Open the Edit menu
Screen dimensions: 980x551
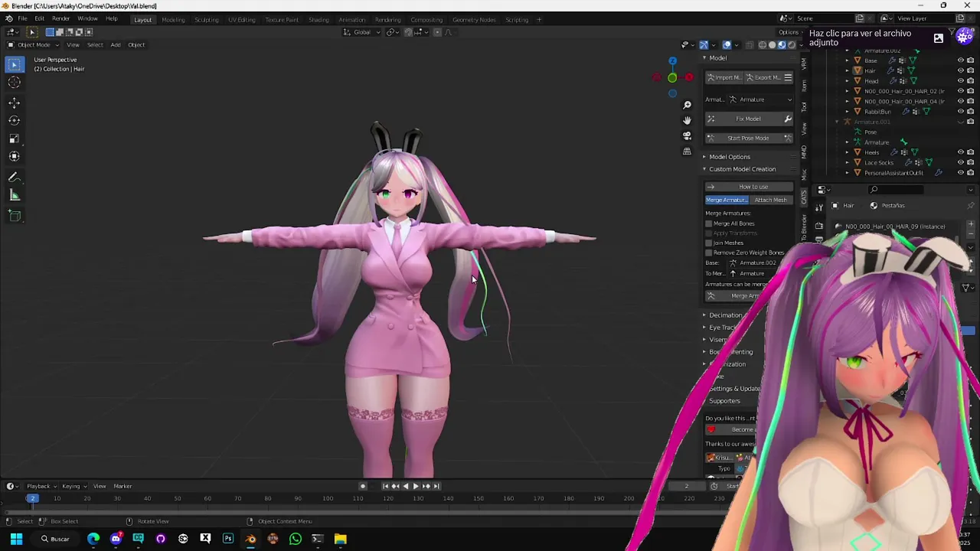click(39, 18)
